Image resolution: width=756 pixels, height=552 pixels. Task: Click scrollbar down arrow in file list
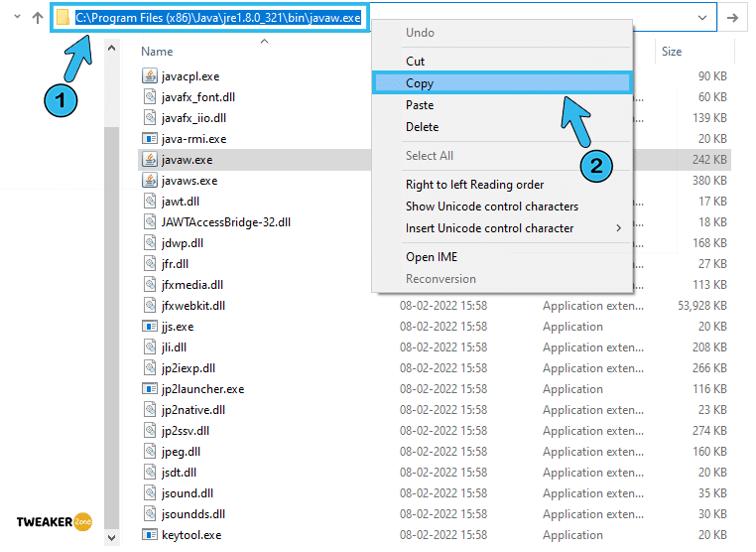coord(111,537)
